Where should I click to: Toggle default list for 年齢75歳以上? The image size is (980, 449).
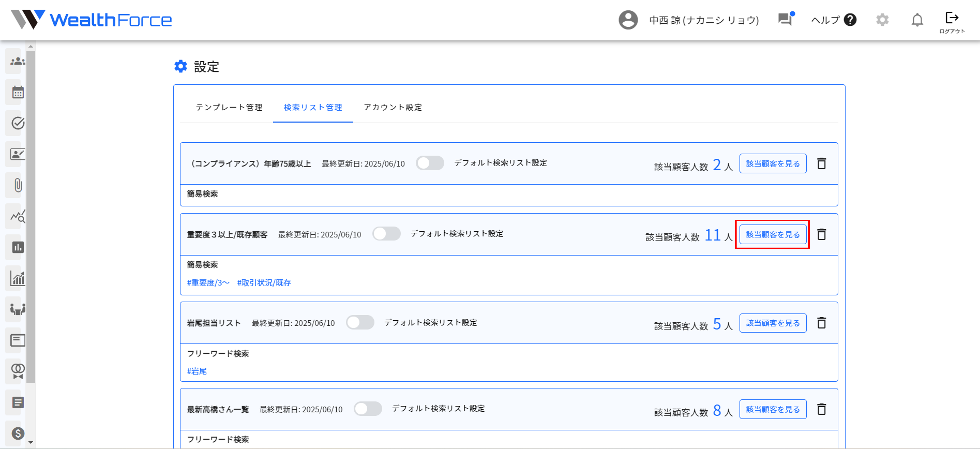(x=429, y=163)
